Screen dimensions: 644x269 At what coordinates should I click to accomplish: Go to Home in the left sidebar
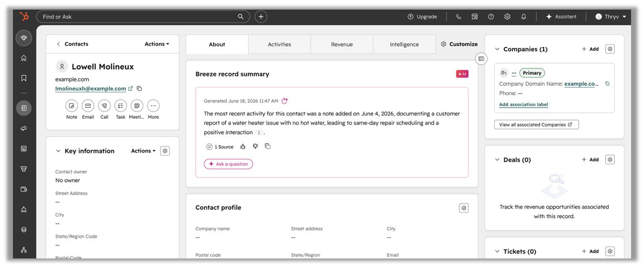(24, 58)
